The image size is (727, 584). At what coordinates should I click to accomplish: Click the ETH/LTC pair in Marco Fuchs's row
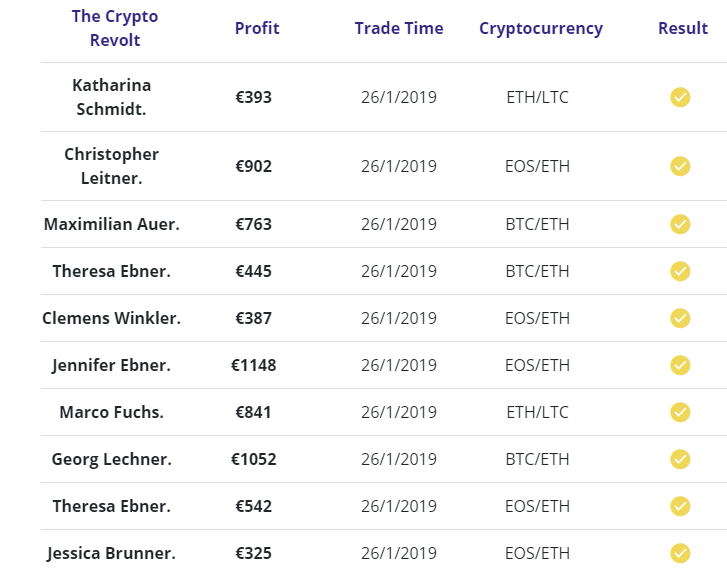click(538, 412)
